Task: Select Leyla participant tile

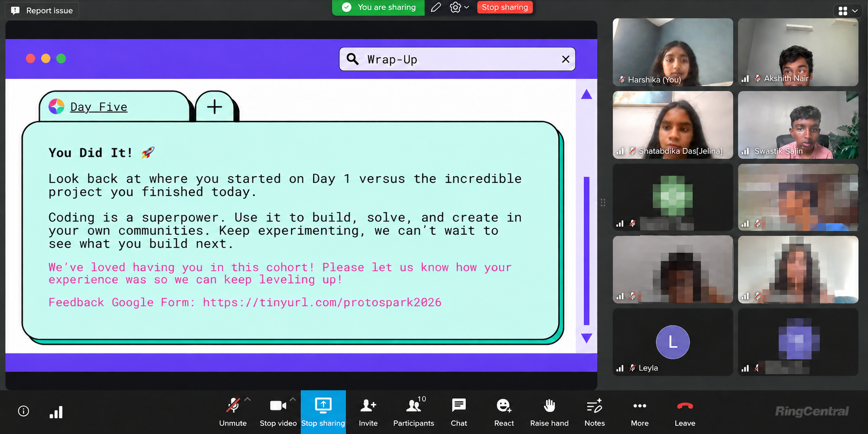Action: (673, 342)
